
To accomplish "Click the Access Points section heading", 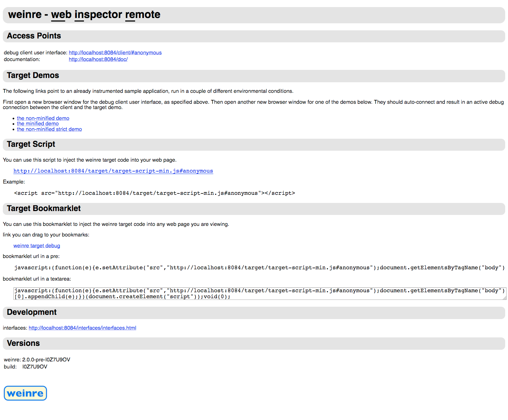I will 34,36.
